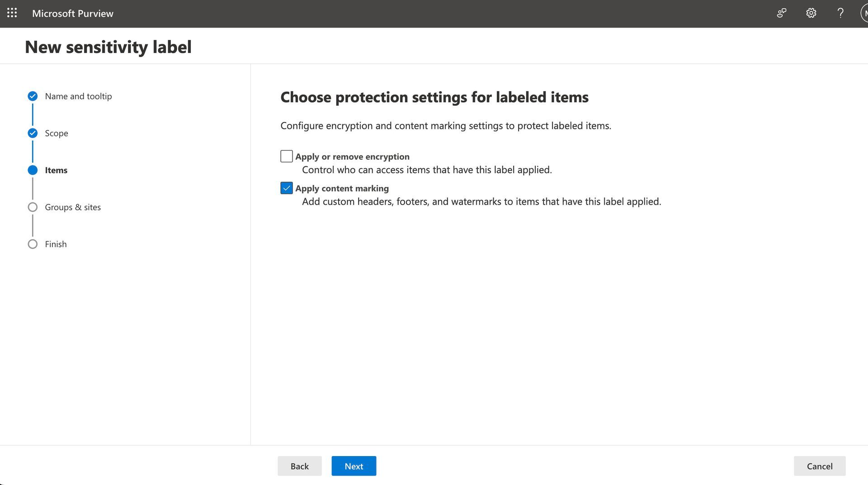Cancel the new sensitivity label wizard
The width and height of the screenshot is (868, 485).
point(820,466)
